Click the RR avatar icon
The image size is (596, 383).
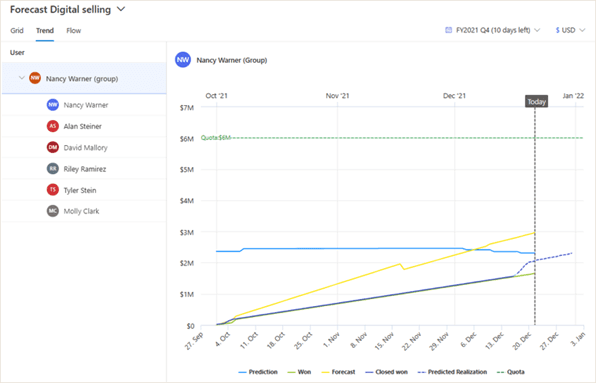(x=53, y=169)
